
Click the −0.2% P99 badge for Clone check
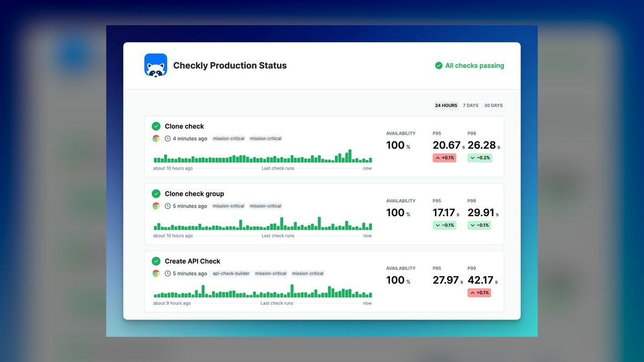[x=479, y=158]
